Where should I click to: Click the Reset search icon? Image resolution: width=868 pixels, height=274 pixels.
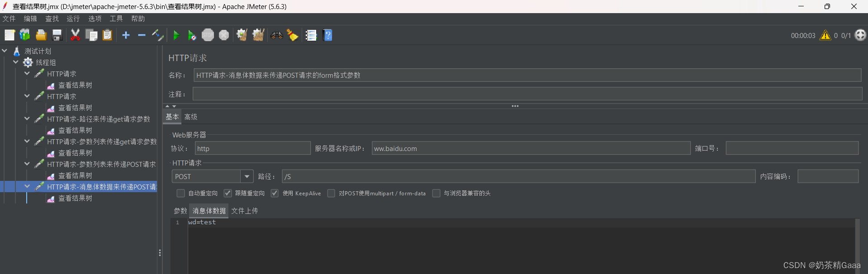[x=293, y=35]
